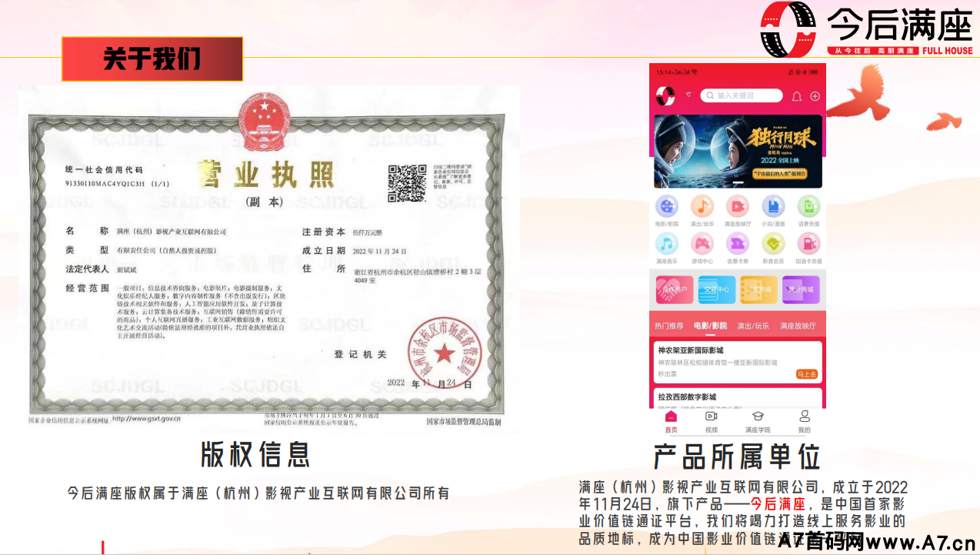Click the 2022 年 11 月 24 日 establishment date
Image resolution: width=980 pixels, height=555 pixels.
click(379, 251)
